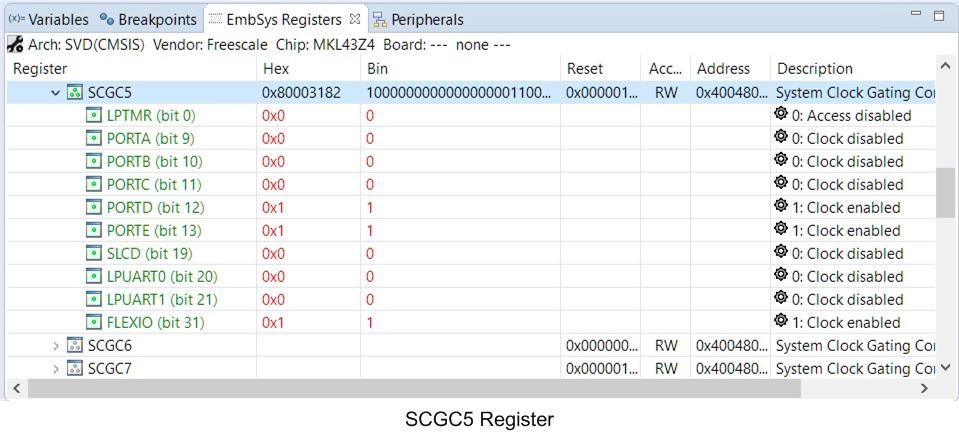The height and width of the screenshot is (432, 959).
Task: Click the wrench icon next to Arch
Action: point(14,44)
